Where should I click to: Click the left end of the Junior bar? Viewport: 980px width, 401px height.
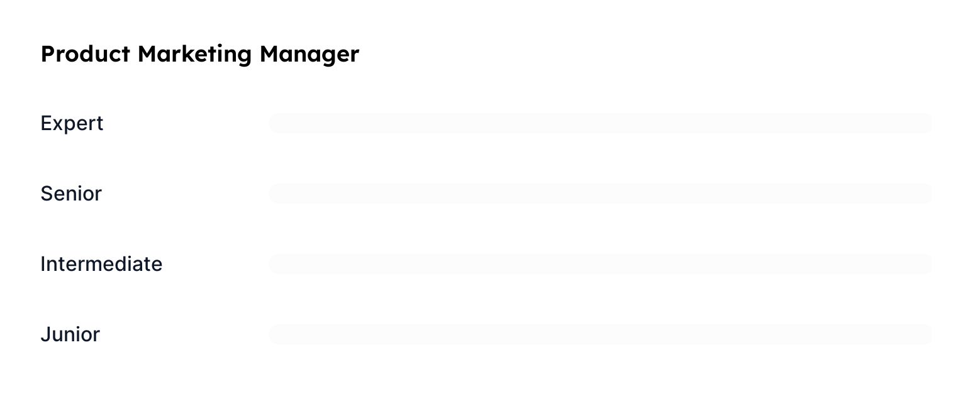(x=276, y=334)
